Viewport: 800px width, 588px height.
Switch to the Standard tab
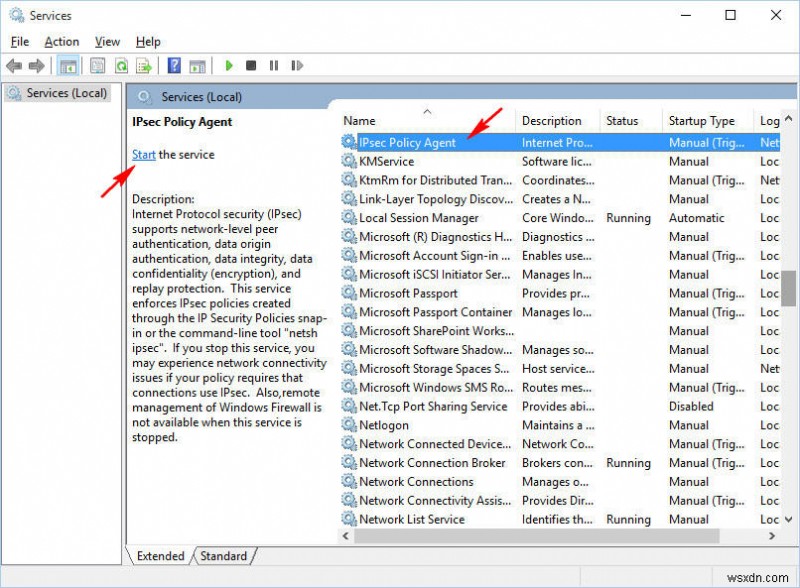(x=223, y=556)
